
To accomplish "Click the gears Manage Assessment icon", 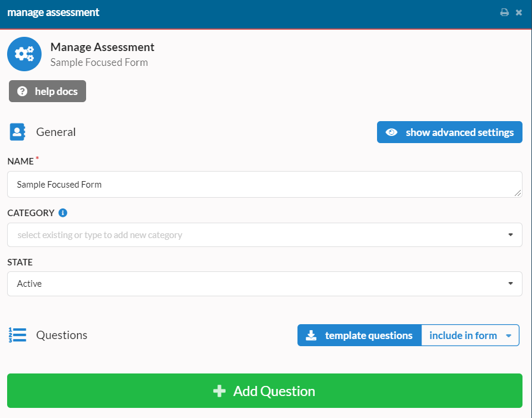I will coord(24,54).
